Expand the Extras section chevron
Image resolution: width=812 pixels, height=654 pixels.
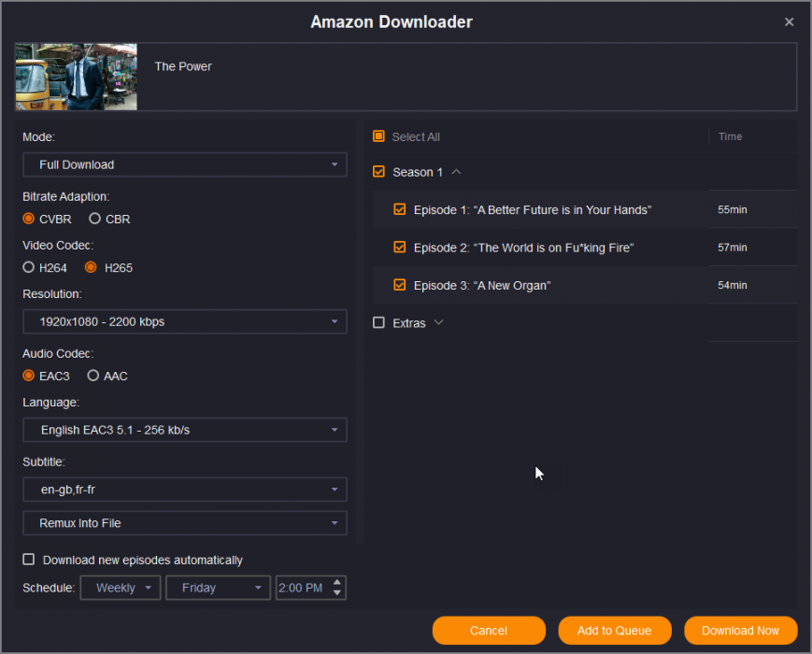[x=438, y=322]
